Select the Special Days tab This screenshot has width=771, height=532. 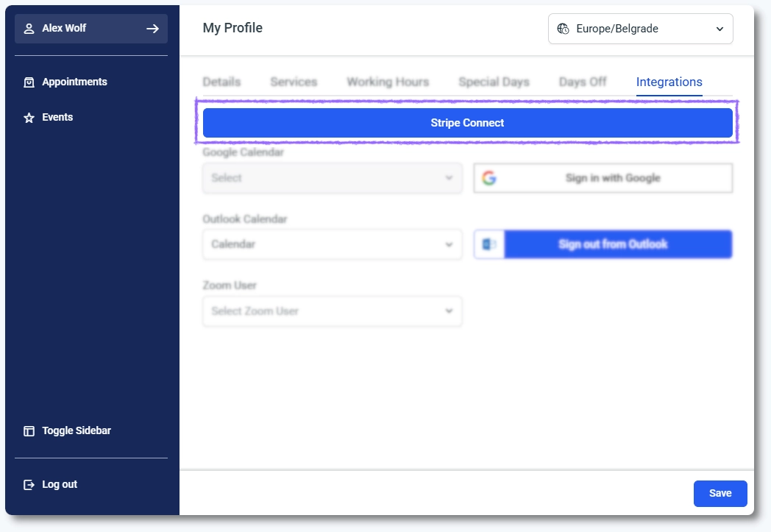(494, 82)
